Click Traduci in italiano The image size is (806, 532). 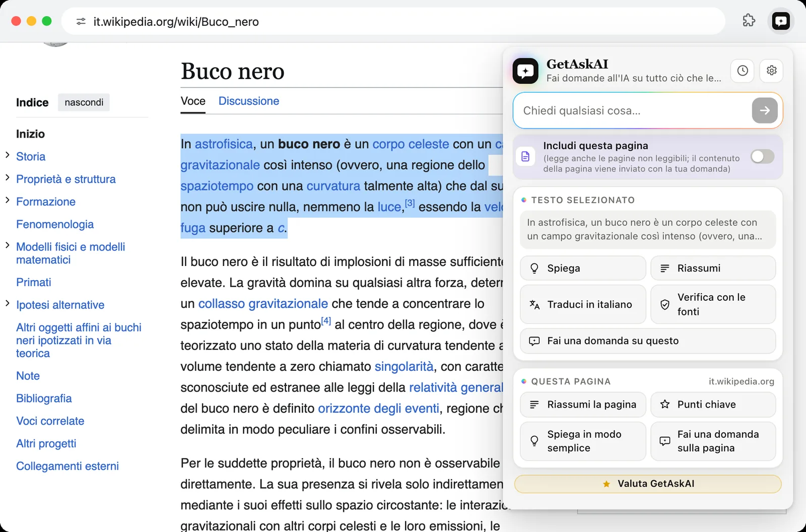click(583, 304)
